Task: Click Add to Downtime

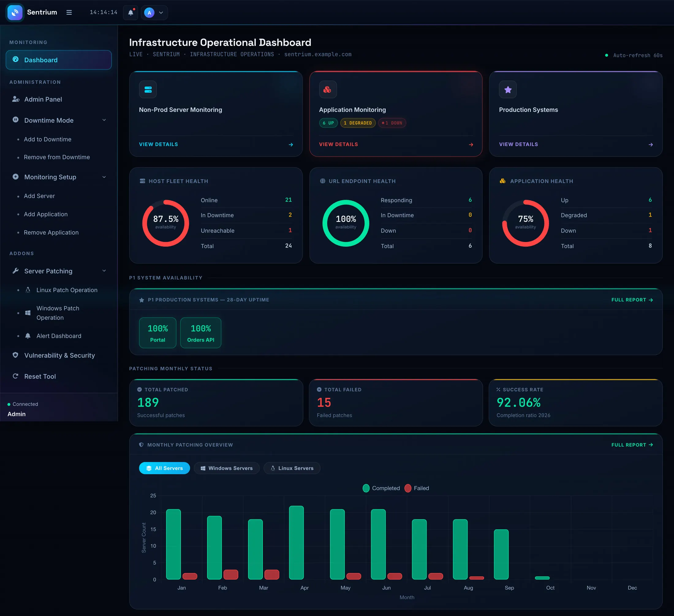Action: coord(47,139)
